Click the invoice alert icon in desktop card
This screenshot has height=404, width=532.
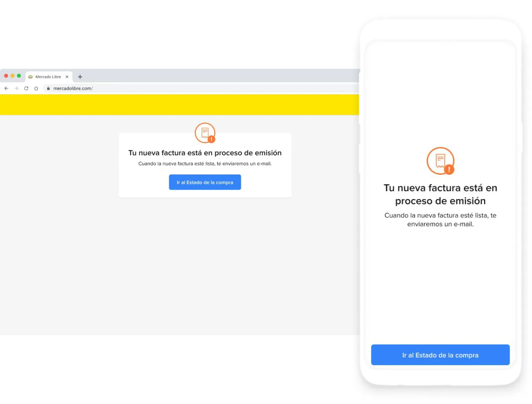pyautogui.click(x=205, y=133)
